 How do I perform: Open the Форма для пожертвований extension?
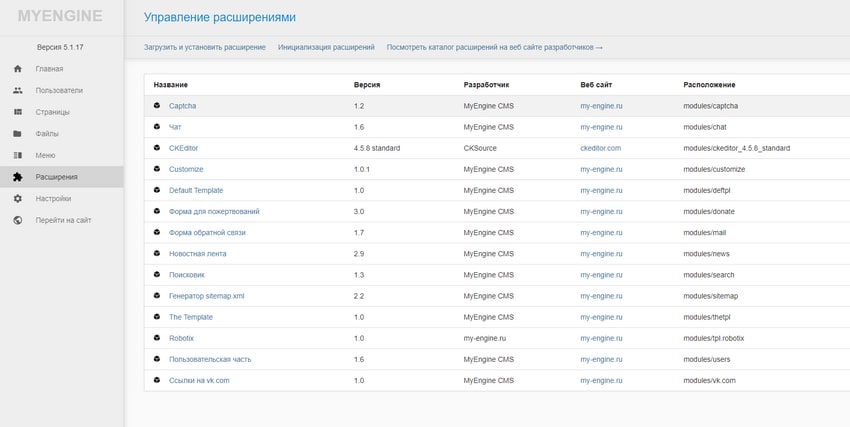(214, 211)
